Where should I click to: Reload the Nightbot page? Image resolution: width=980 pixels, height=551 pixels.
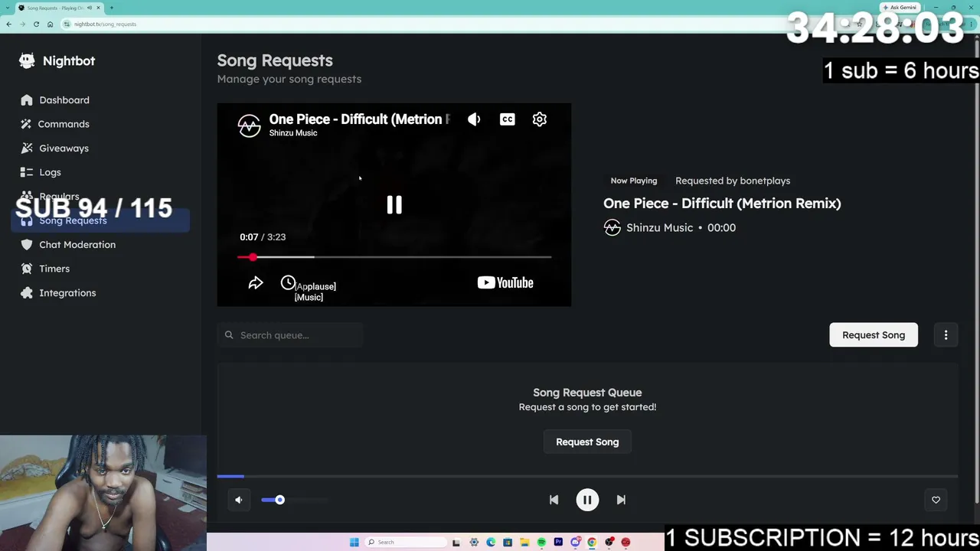pos(36,24)
